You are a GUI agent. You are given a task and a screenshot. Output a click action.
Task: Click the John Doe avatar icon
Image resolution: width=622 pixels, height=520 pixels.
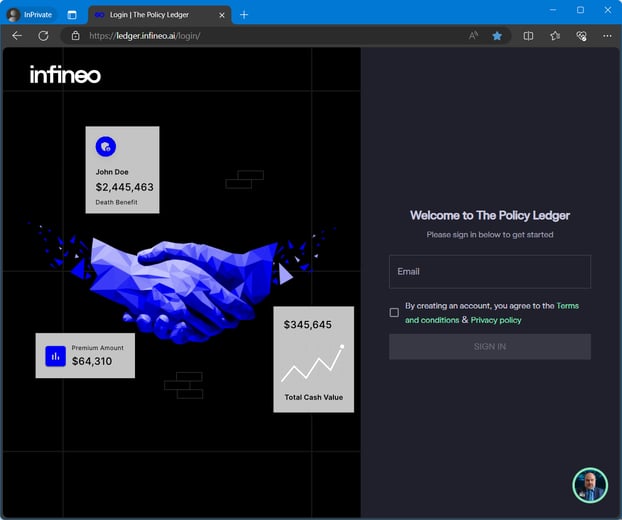point(106,147)
